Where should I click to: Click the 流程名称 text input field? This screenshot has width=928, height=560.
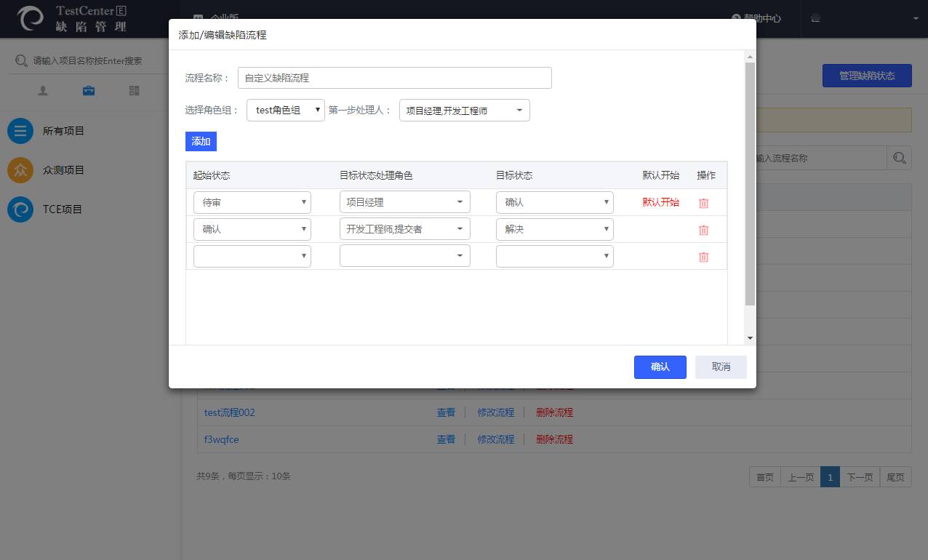pyautogui.click(x=394, y=78)
